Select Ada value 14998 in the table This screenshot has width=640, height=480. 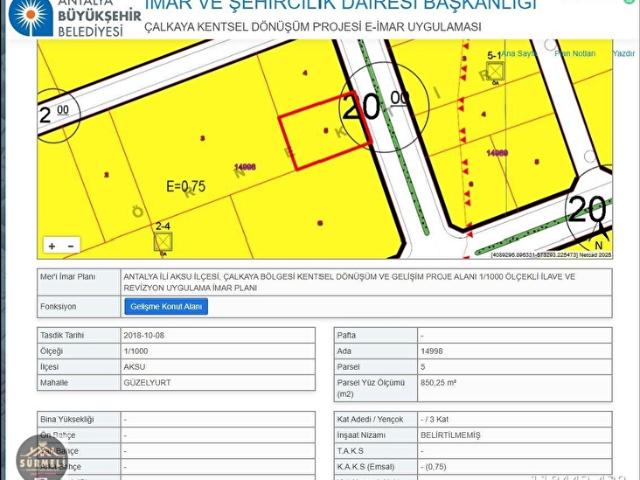432,351
